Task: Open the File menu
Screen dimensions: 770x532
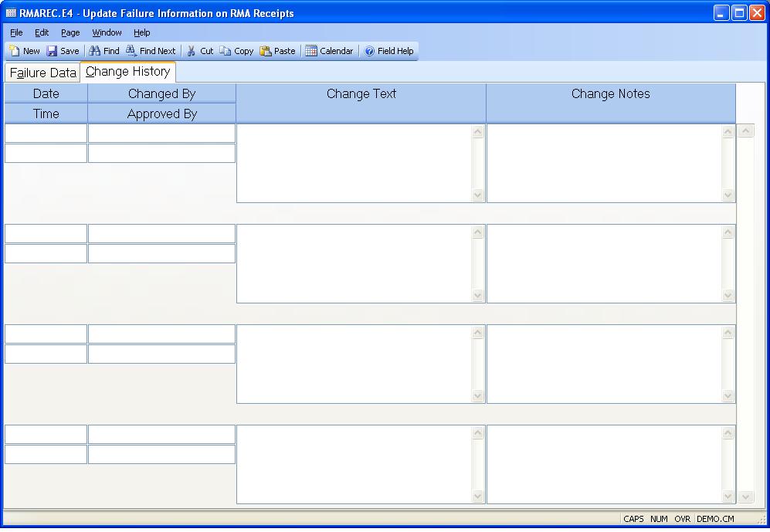Action: pos(16,32)
